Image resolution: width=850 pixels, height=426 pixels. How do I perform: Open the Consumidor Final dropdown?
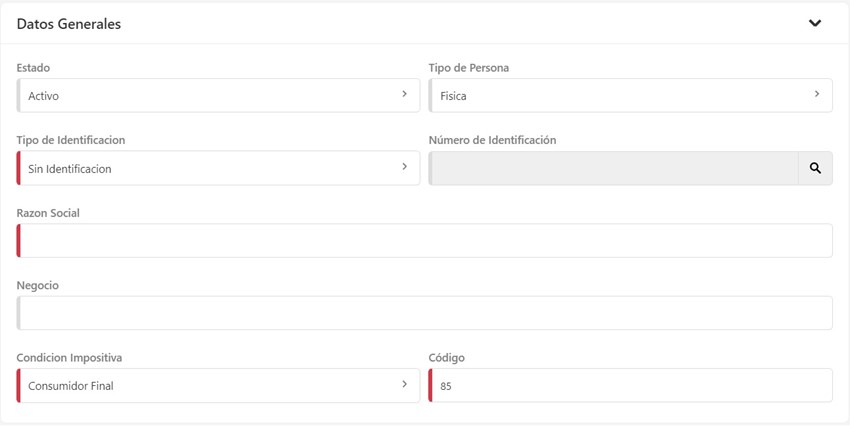tap(210, 385)
